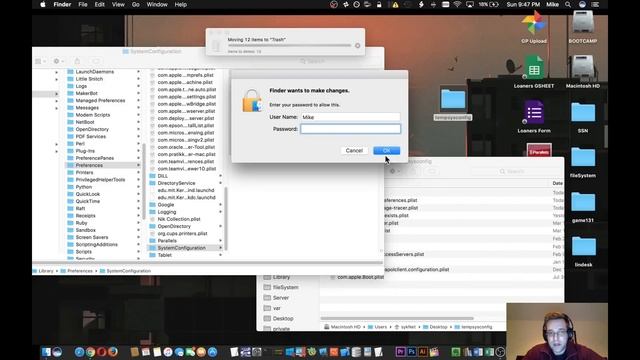Edit the User Name field
This screenshot has width=640, height=360.
point(351,117)
